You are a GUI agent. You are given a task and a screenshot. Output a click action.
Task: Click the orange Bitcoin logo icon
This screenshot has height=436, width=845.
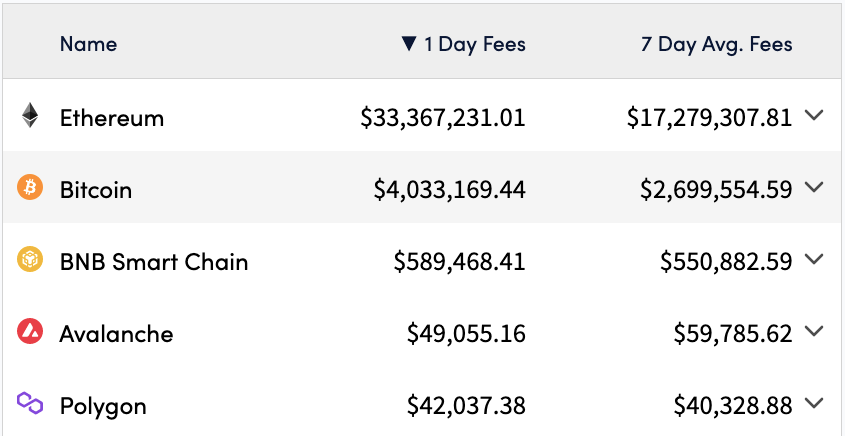(30, 188)
